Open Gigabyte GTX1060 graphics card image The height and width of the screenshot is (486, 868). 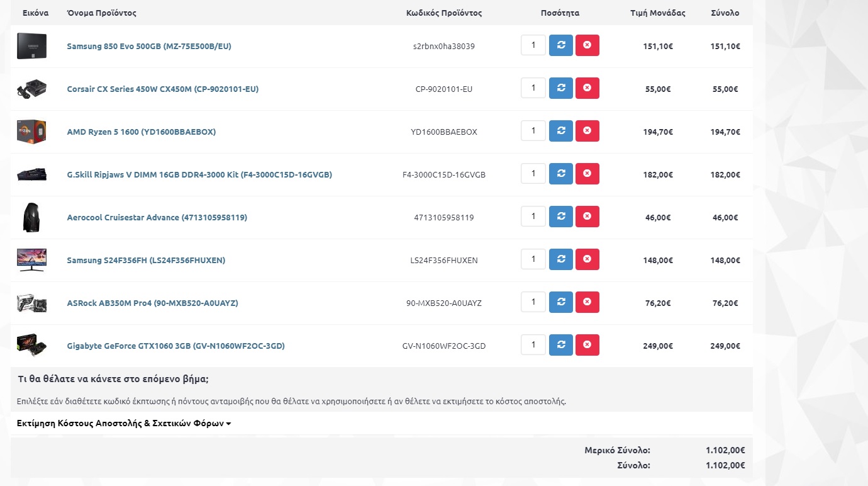[x=31, y=346]
